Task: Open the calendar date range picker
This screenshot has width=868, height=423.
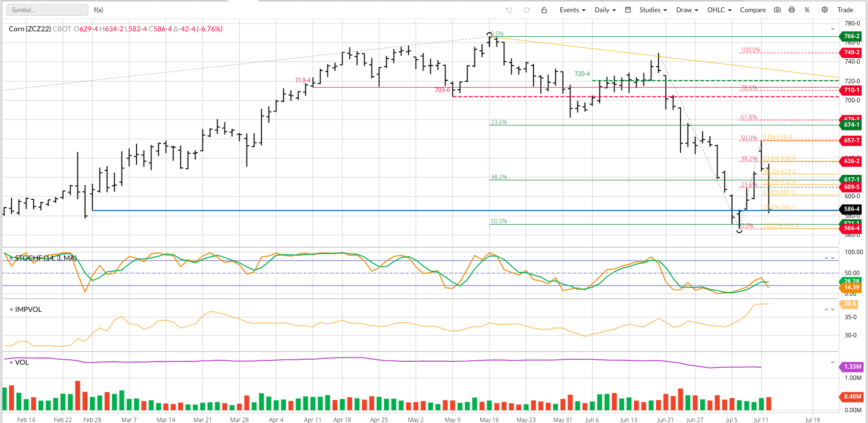Action: (x=628, y=10)
